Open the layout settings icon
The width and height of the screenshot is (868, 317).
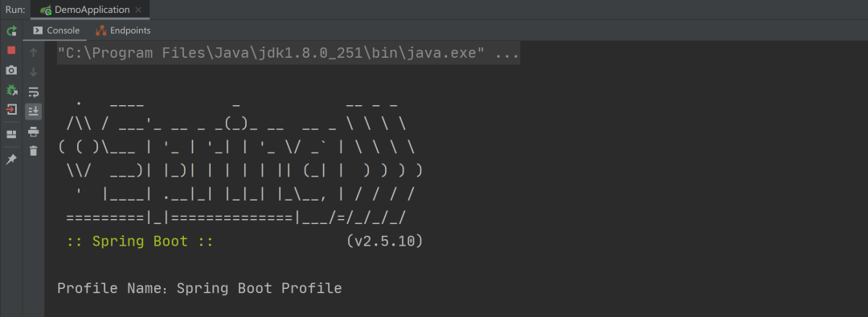point(11,135)
